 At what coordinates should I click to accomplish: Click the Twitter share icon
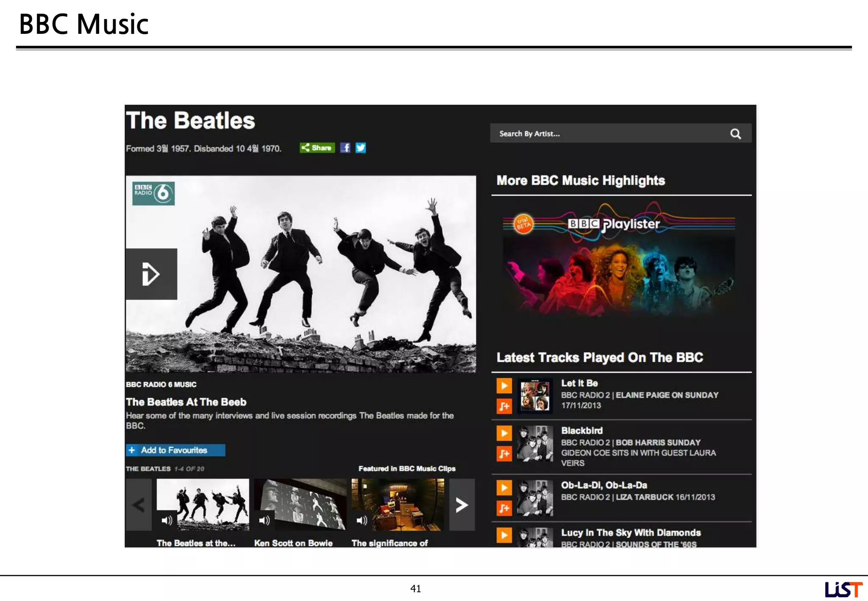pos(361,147)
